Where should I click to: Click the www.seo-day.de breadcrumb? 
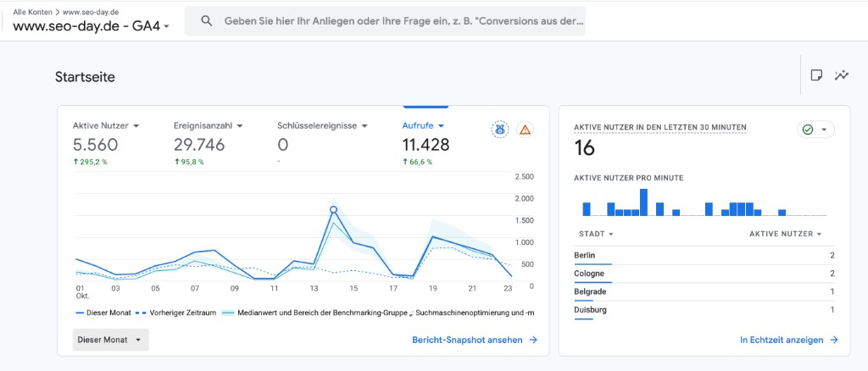[90, 12]
